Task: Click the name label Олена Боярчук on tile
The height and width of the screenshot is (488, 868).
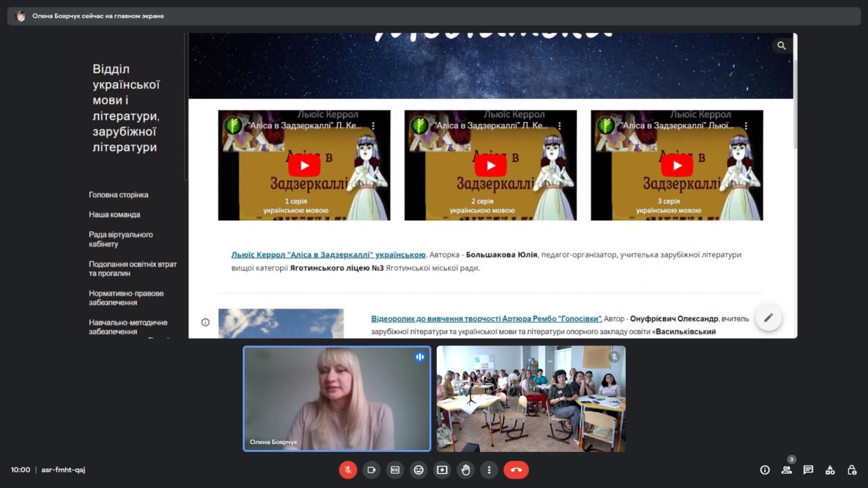Action: (x=273, y=442)
